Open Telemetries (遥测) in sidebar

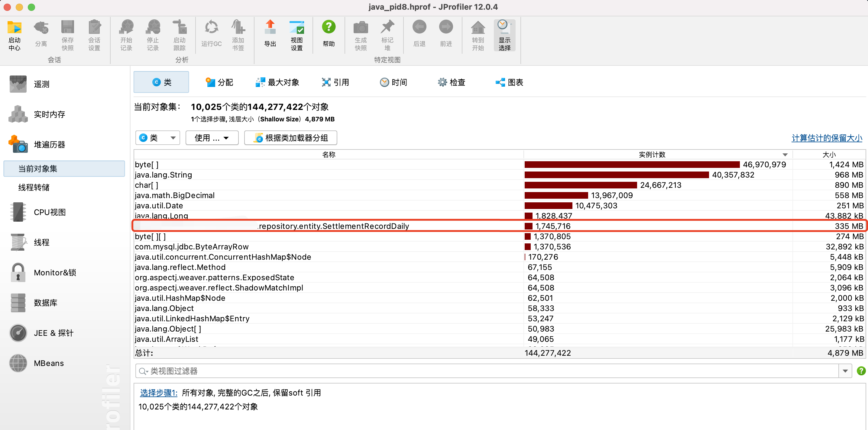click(30, 84)
